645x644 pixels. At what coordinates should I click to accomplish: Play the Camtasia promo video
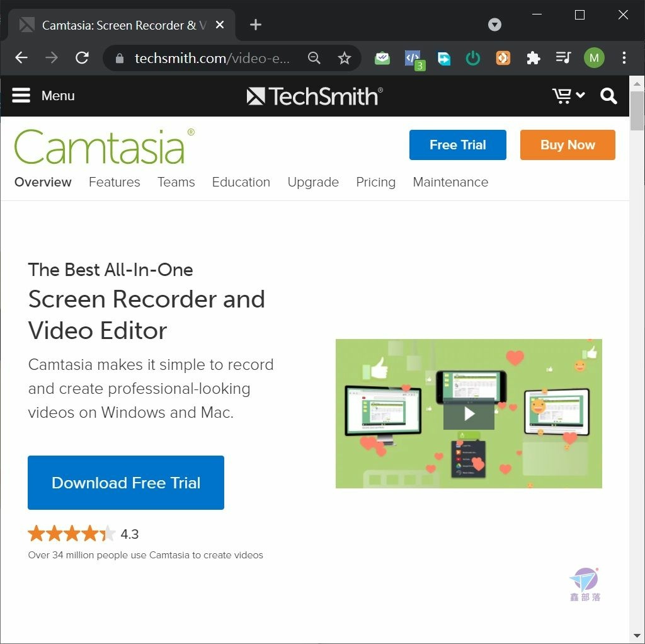pos(469,413)
